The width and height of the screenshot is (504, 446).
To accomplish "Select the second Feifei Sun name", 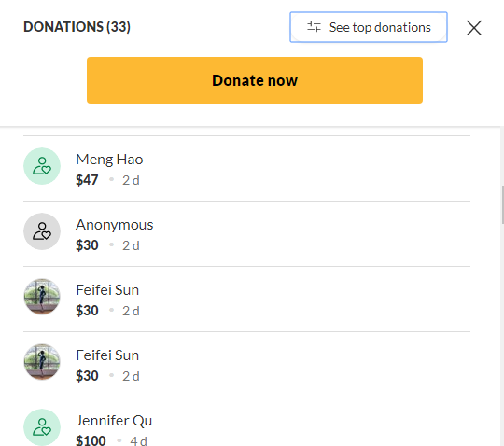I will [107, 355].
